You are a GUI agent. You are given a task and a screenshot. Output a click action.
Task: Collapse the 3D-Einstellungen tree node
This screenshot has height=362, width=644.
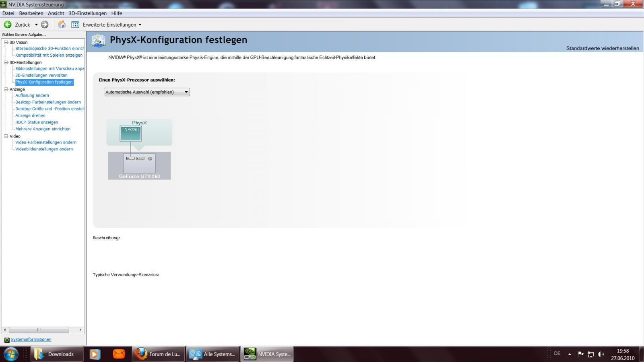(x=6, y=62)
